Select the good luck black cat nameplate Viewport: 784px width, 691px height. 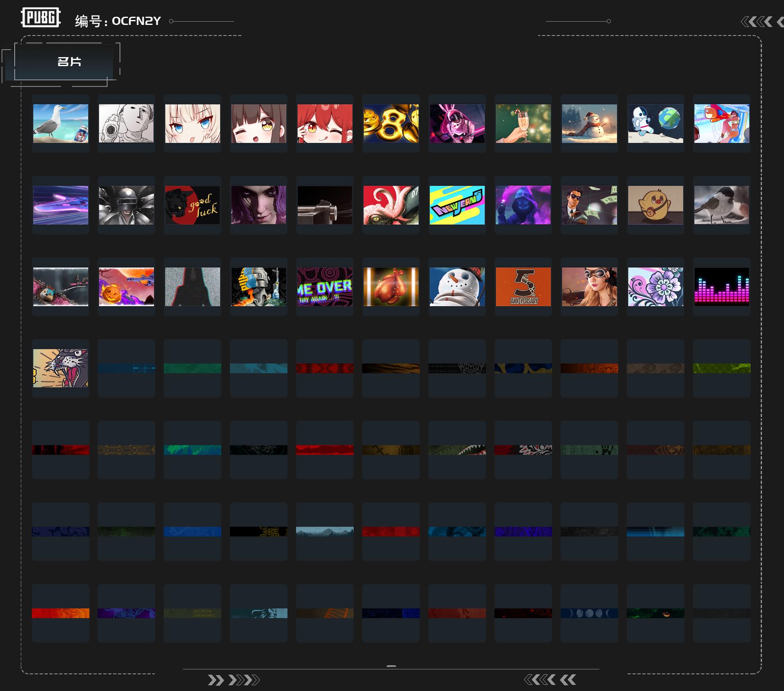pyautogui.click(x=193, y=205)
